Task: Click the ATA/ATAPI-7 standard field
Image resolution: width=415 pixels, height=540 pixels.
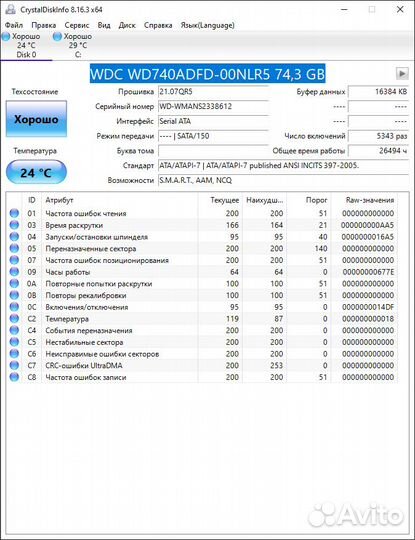Action: coord(283,166)
